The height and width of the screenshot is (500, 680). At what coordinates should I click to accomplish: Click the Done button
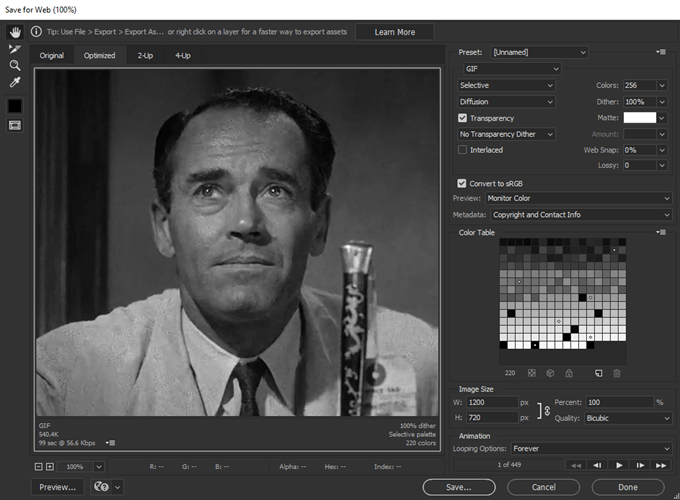point(628,487)
